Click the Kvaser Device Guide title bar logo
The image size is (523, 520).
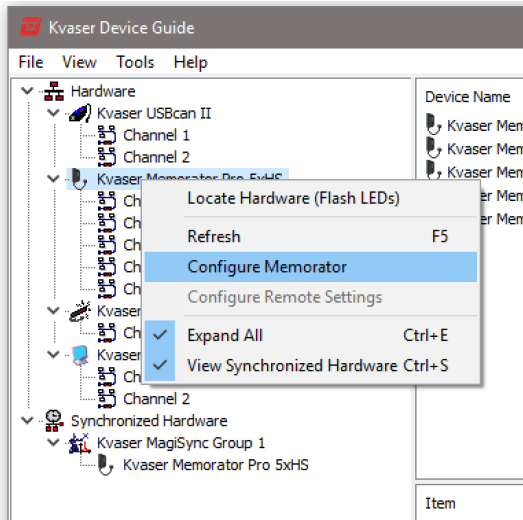click(x=31, y=27)
